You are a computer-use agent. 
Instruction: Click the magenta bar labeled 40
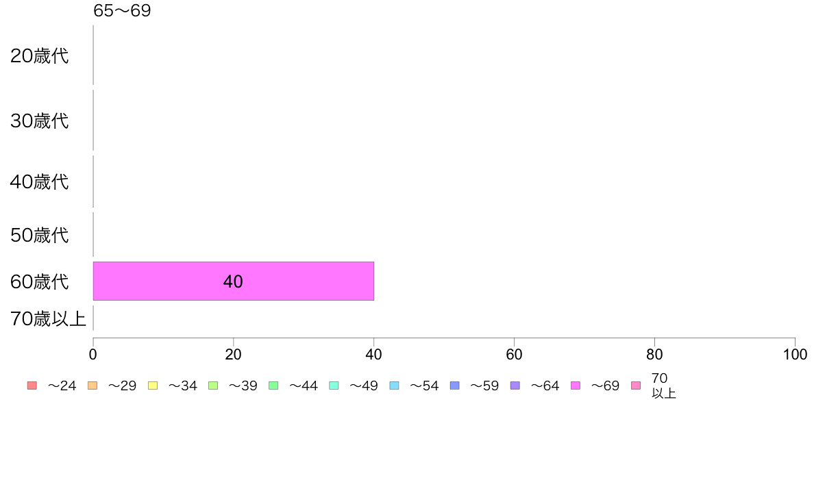click(233, 281)
